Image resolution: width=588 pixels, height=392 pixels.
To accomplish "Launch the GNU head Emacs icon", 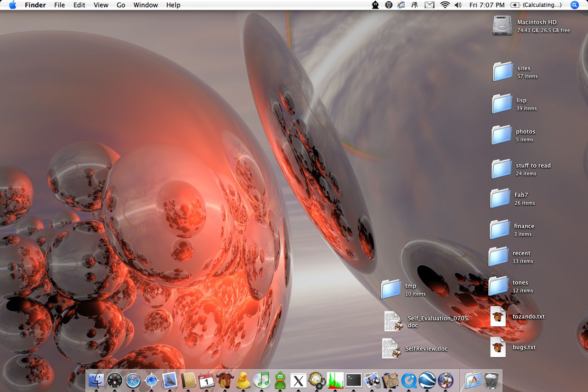I will [225, 380].
